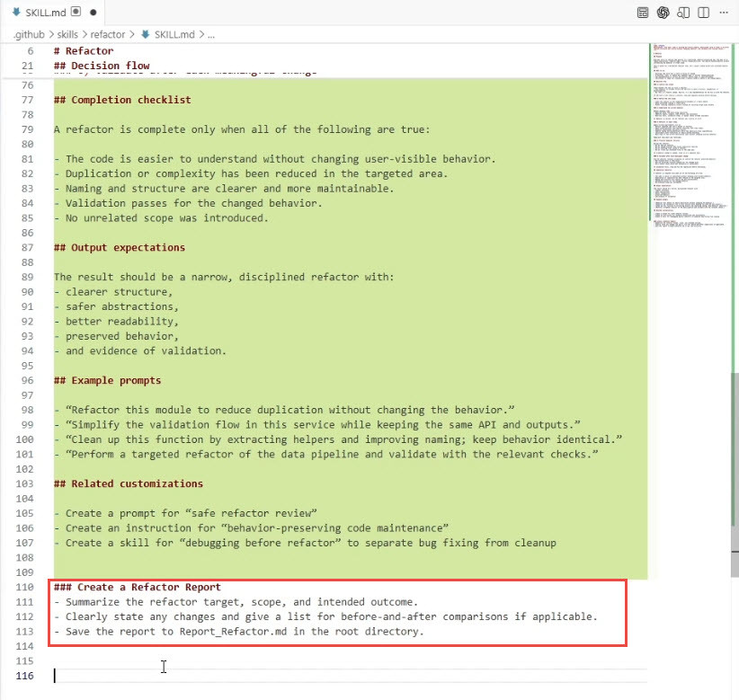Click the '## Related customizations' heading
Viewport: 739px width, 700px height.
[x=129, y=483]
